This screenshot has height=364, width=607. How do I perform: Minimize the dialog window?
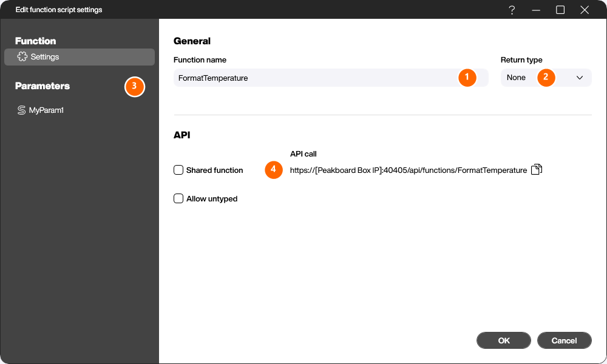(536, 10)
